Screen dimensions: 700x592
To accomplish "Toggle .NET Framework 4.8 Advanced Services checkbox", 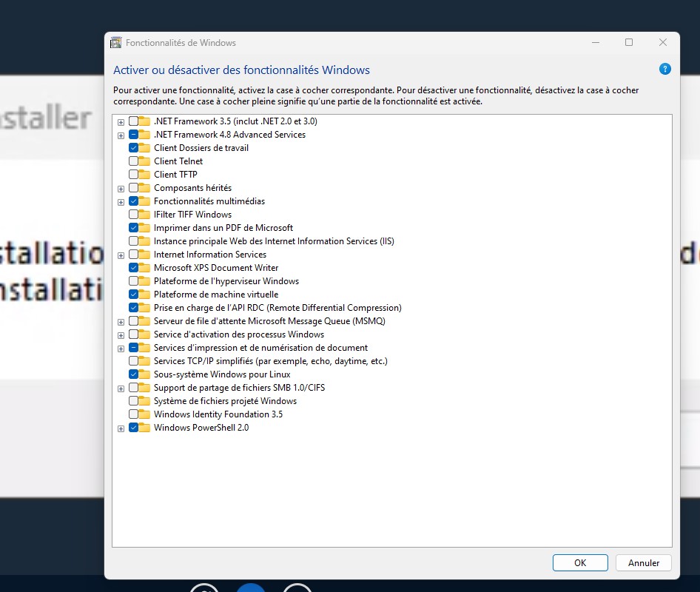I will coord(133,135).
